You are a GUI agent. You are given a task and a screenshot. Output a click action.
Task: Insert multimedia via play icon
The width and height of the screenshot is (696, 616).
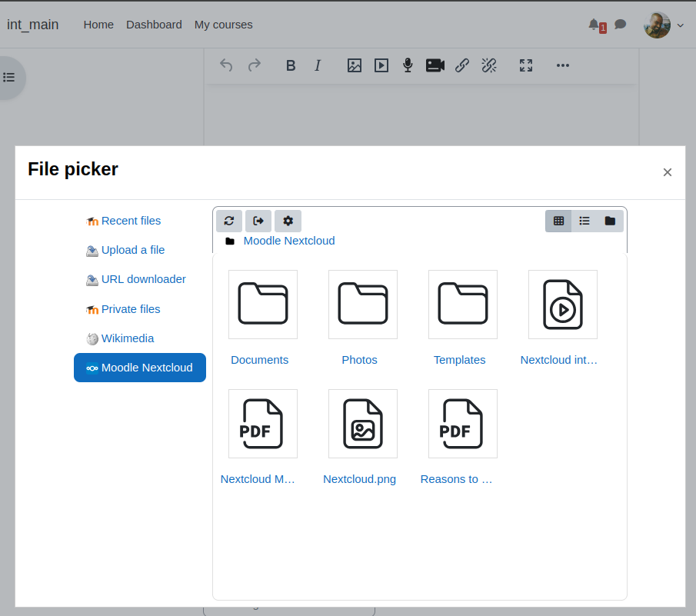(x=381, y=65)
